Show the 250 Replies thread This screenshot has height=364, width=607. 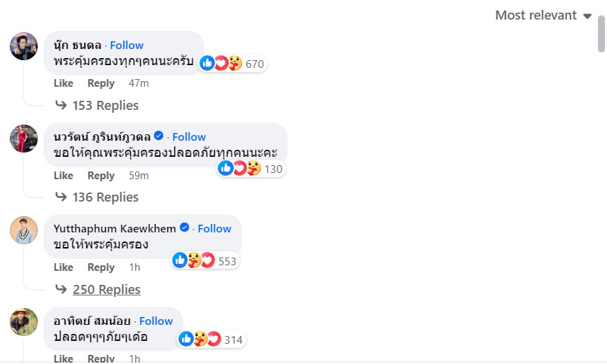tap(106, 290)
